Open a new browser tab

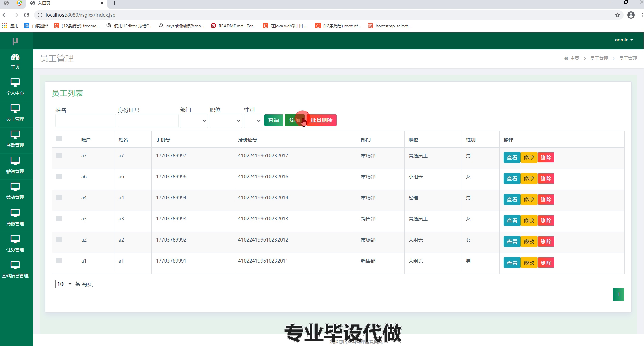115,3
